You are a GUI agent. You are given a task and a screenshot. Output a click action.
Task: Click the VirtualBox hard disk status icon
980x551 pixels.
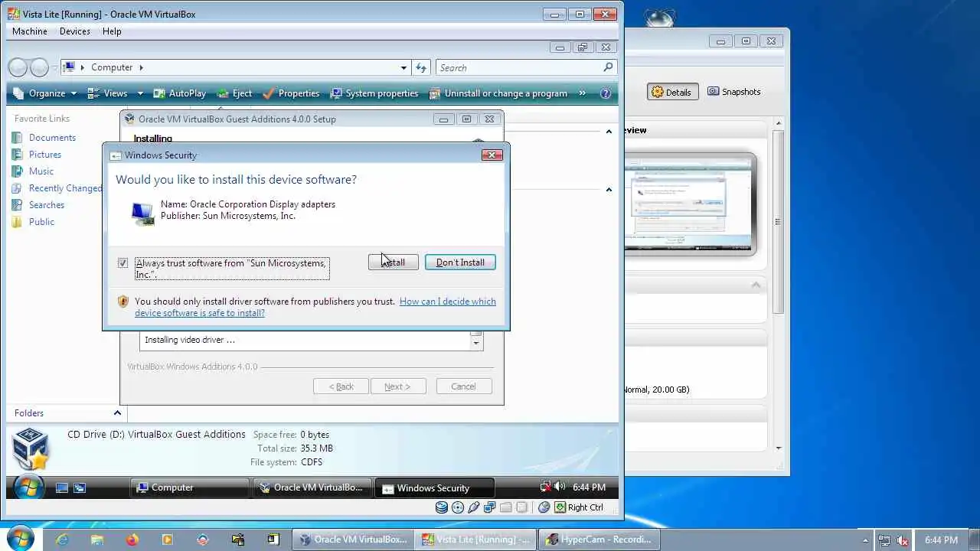pos(442,507)
